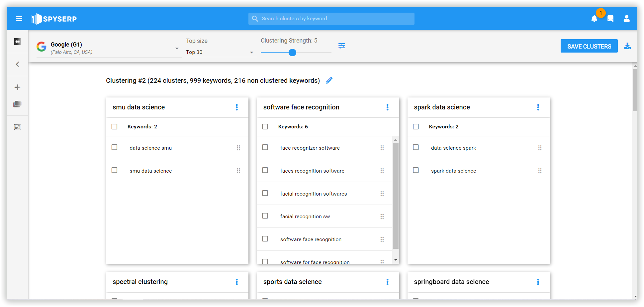Image resolution: width=644 pixels, height=307 pixels.
Task: Check the 'data science smu' keyword checkbox
Action: [x=115, y=147]
